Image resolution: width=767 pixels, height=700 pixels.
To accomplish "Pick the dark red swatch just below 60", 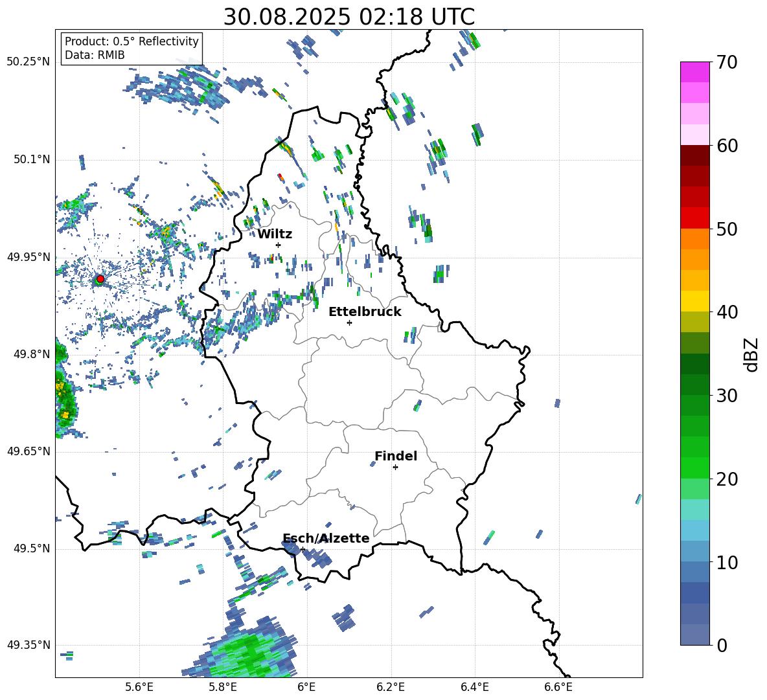I will coord(695,155).
